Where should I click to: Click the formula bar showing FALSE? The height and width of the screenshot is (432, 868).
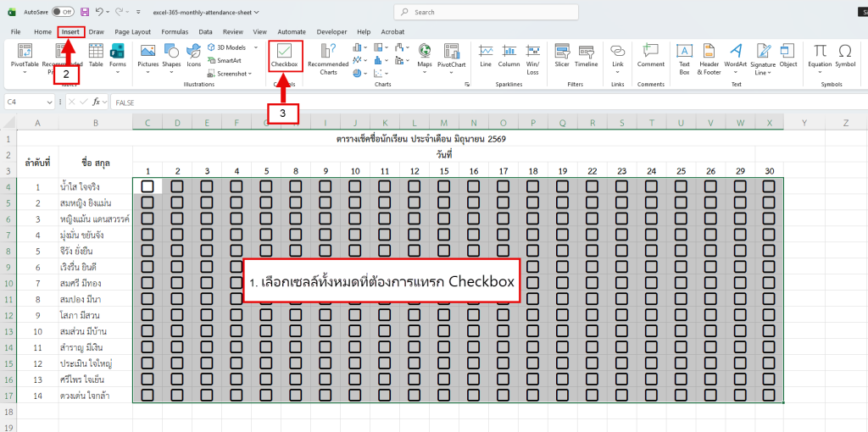487,102
